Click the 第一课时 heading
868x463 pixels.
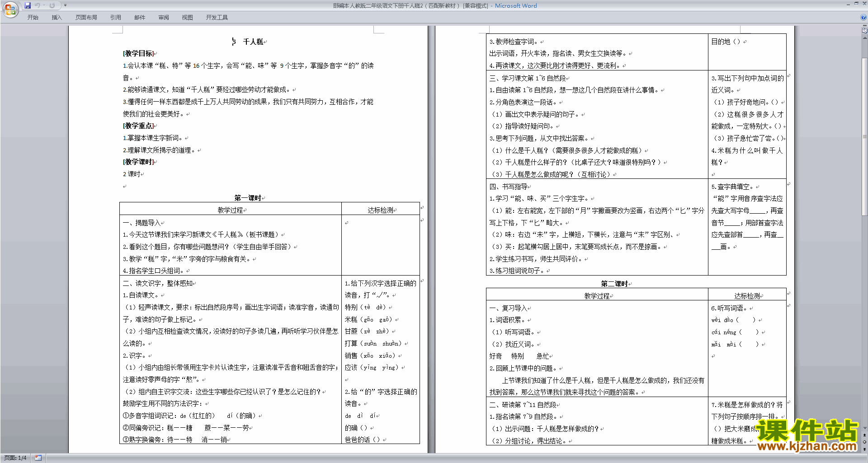(248, 198)
